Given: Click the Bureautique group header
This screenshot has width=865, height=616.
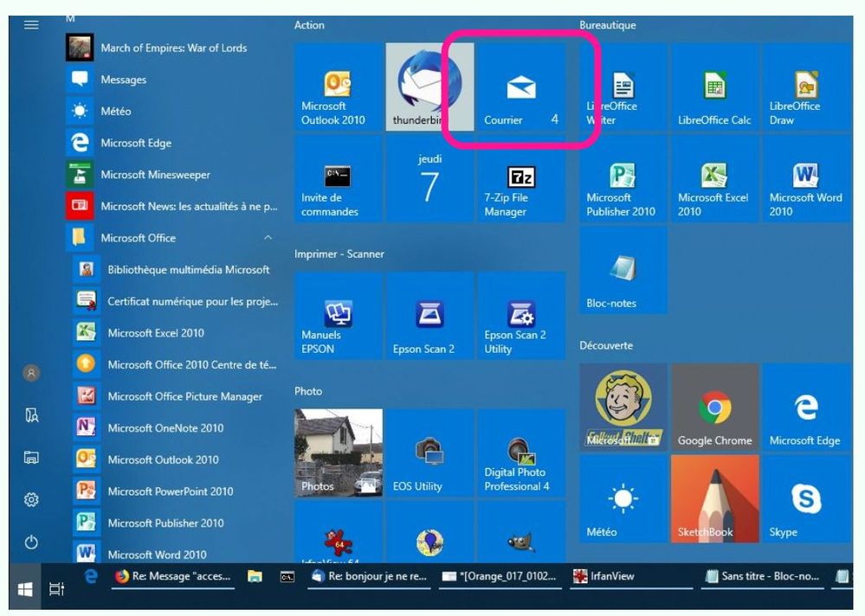Looking at the screenshot, I should [607, 25].
